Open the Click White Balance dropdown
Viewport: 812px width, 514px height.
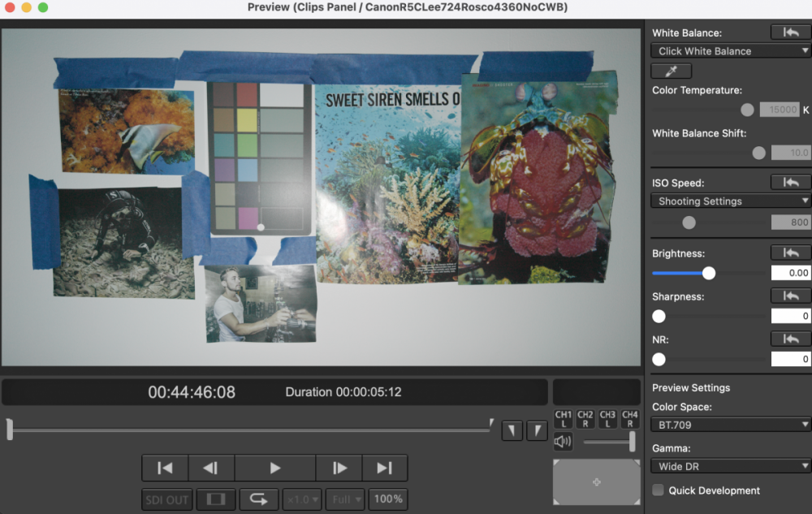(x=731, y=50)
